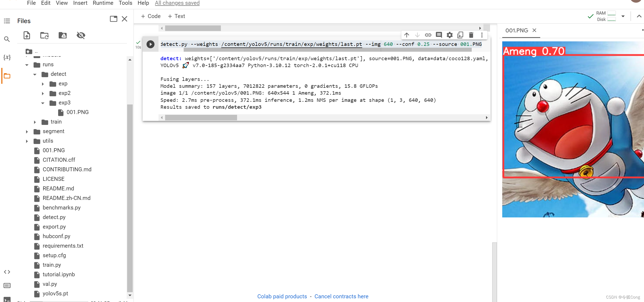Open the Help menu
Image resolution: width=644 pixels, height=302 pixels.
coord(143,3)
